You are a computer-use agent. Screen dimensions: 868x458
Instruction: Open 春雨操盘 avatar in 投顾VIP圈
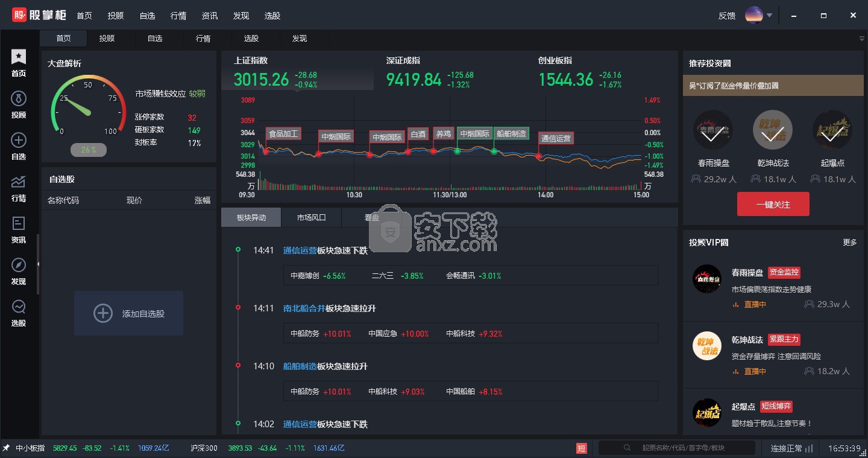(x=707, y=279)
